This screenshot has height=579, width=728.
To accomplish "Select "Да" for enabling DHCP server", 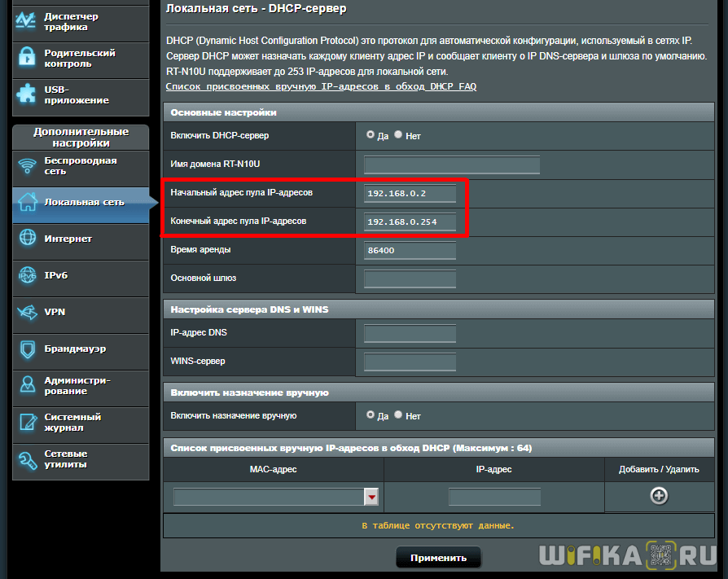I will click(x=371, y=135).
